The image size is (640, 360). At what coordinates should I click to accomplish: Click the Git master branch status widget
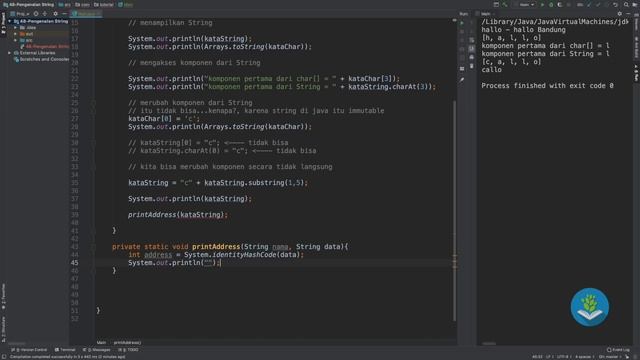coord(609,357)
